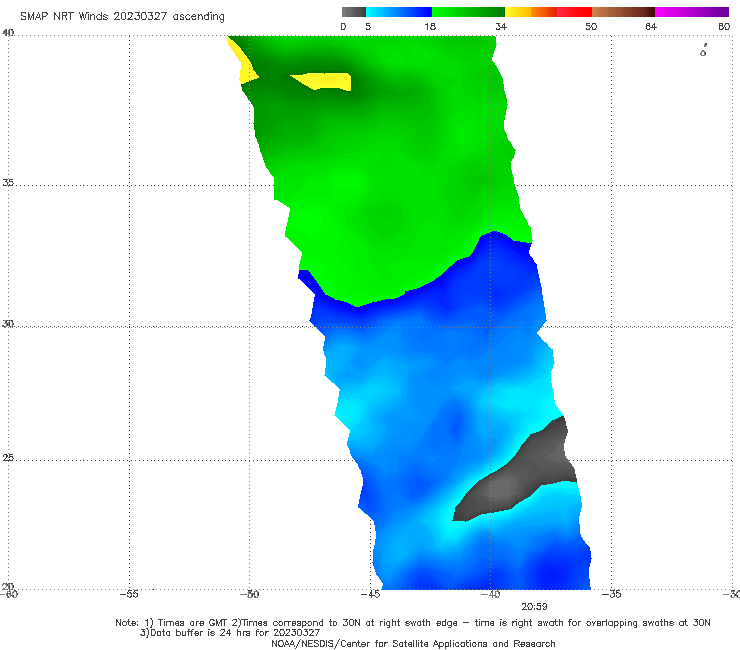This screenshot has height=650, width=740.
Task: Click the color bar label 5
Action: point(368,27)
